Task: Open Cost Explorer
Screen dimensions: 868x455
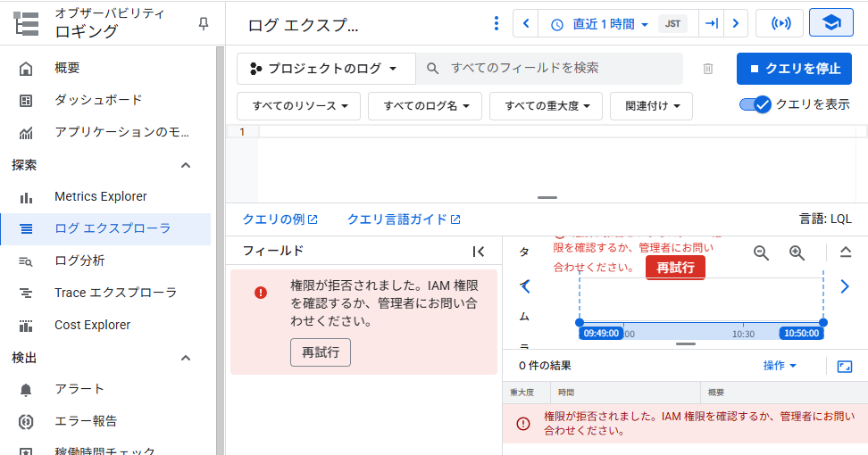Action: pos(93,325)
